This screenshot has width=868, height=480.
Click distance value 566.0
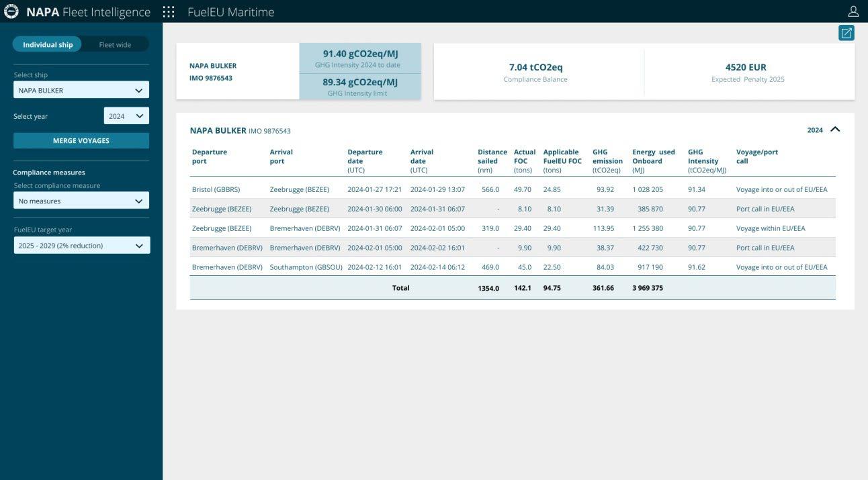(x=490, y=189)
